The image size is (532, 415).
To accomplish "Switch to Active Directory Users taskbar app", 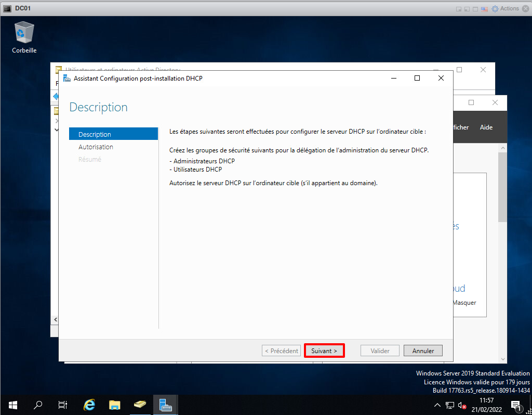I will click(140, 405).
